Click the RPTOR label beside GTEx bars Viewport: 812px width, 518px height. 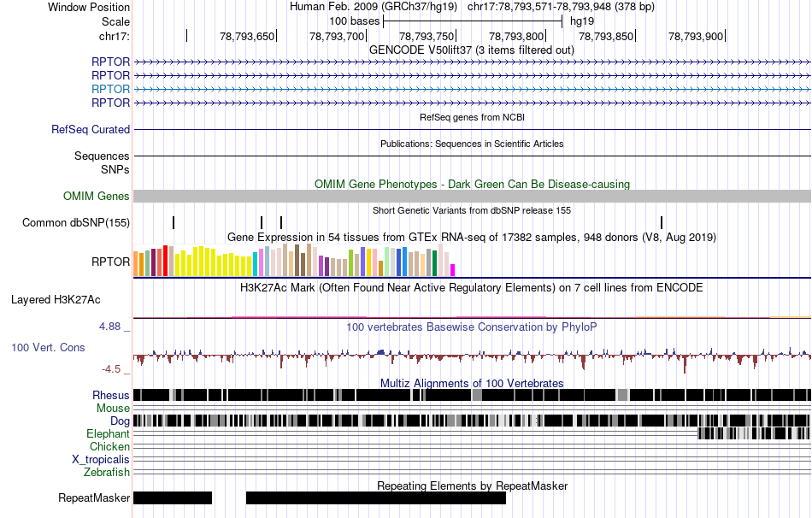point(110,262)
